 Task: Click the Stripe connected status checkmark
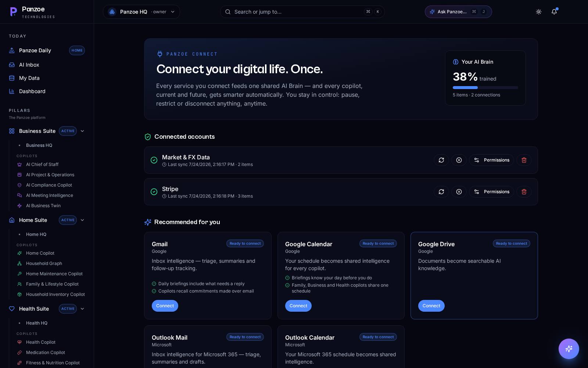point(154,192)
